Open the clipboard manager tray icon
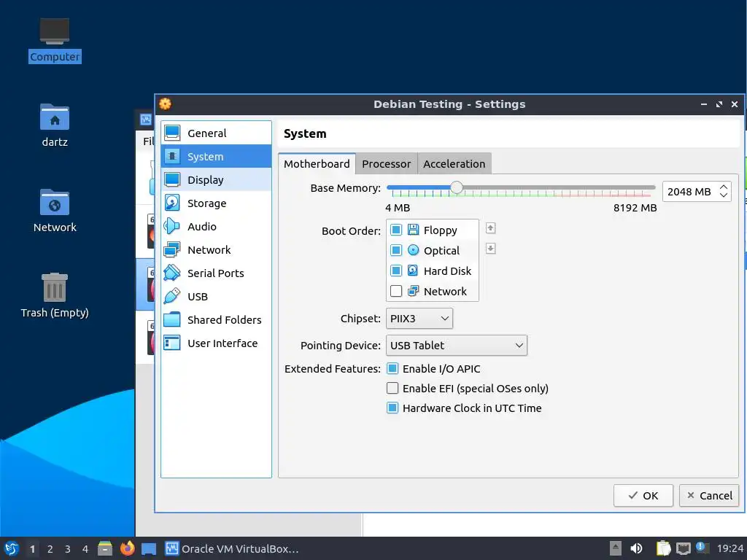The image size is (747, 560). [x=662, y=548]
